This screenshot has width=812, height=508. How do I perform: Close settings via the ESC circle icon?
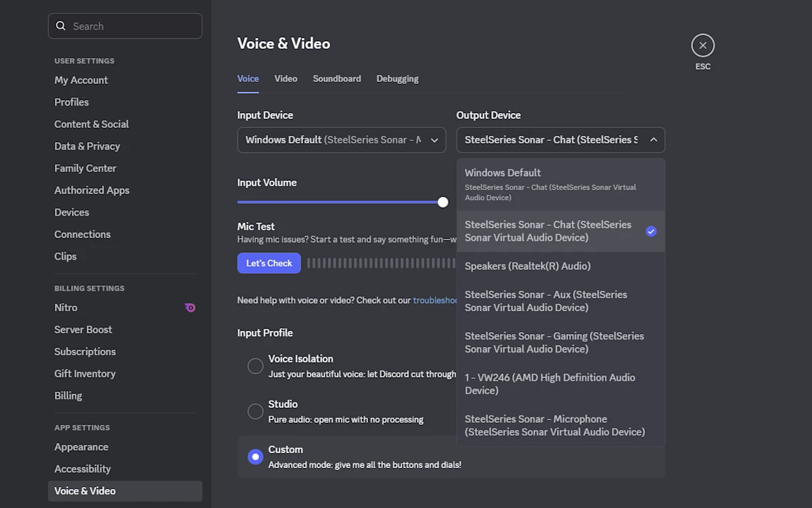click(x=702, y=45)
